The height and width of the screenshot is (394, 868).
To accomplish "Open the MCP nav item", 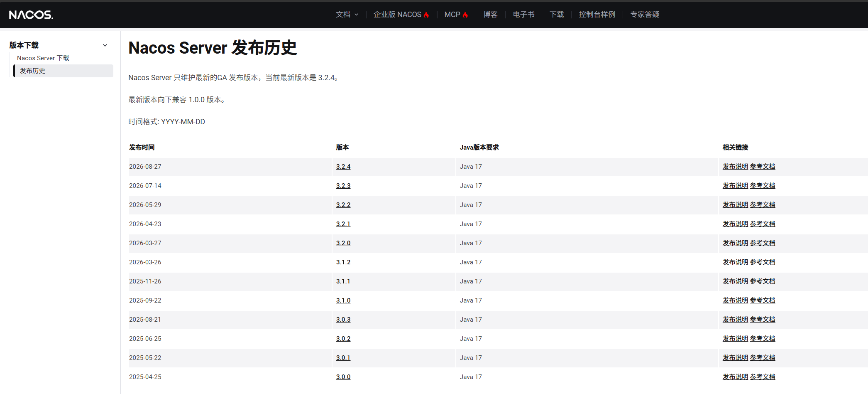I will 456,15.
